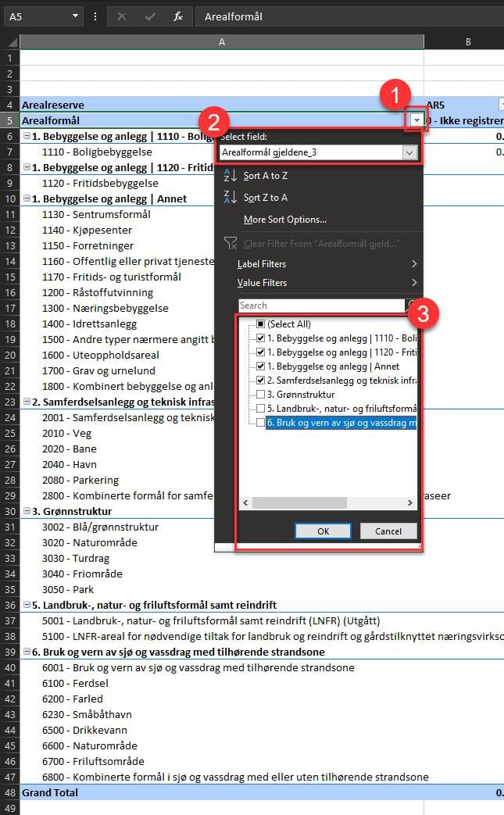This screenshot has height=815, width=504.
Task: Click the Sort A to Z icon
Action: (230, 176)
